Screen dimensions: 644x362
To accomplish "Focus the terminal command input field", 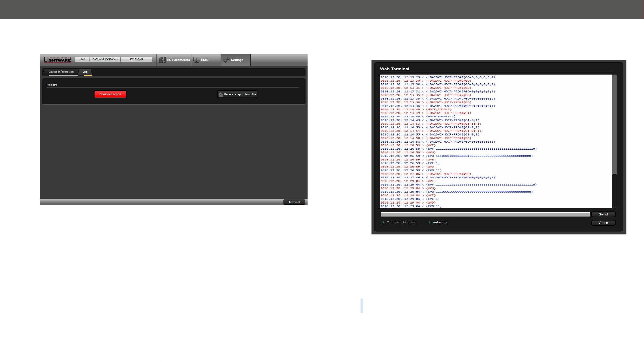I will (x=485, y=214).
